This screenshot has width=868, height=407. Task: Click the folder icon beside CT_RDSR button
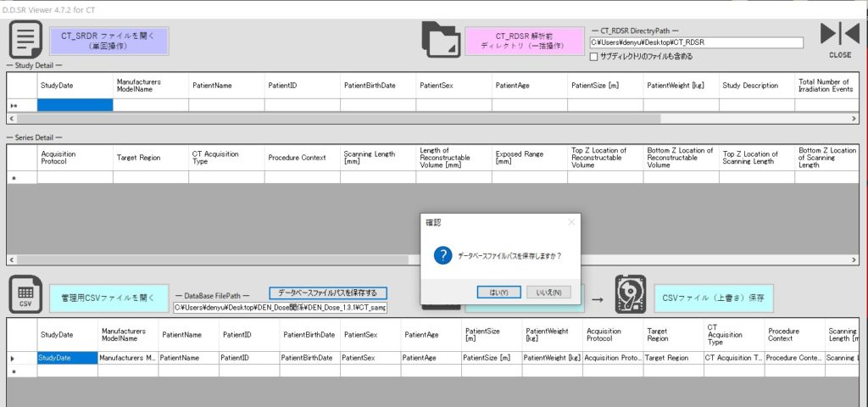click(441, 40)
